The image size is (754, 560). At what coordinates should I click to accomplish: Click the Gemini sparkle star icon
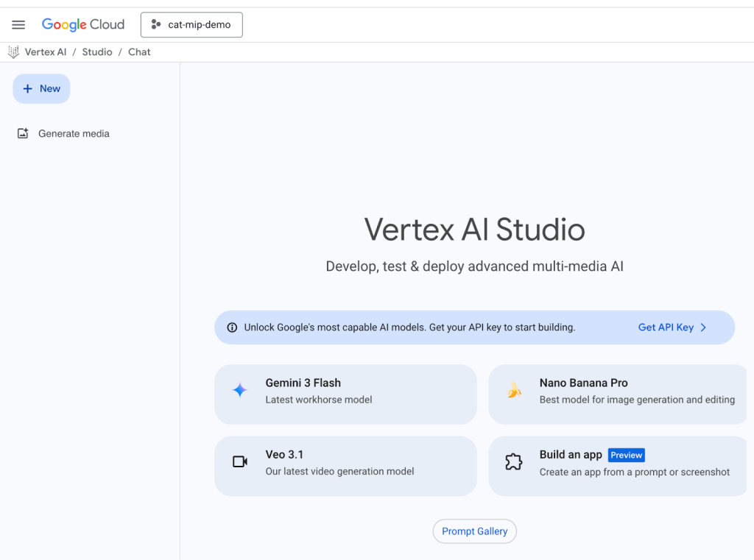coord(240,391)
